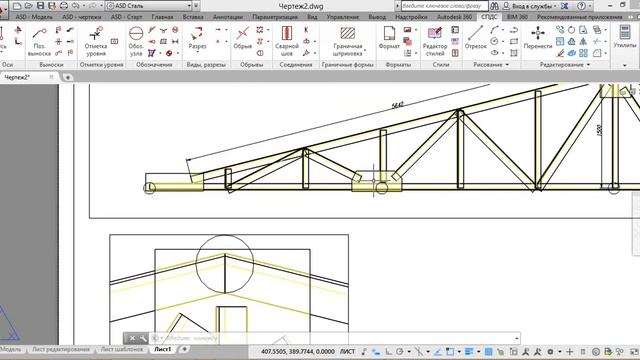Select the Rotate tool in Редактирование panel
The height and width of the screenshot is (360, 640).
(571, 30)
